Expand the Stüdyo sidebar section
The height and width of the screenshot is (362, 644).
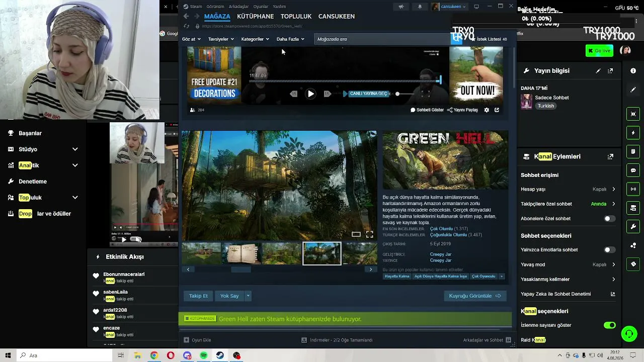pos(75,149)
